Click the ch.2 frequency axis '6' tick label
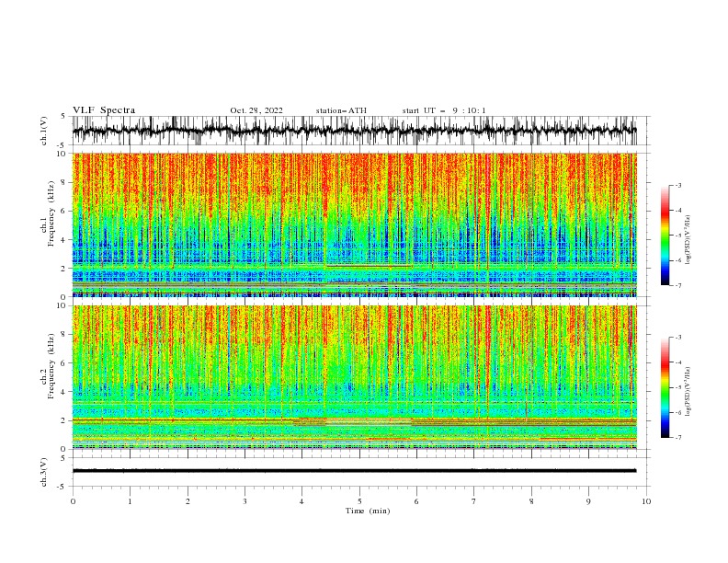This screenshot has height=563, width=728. (x=65, y=363)
